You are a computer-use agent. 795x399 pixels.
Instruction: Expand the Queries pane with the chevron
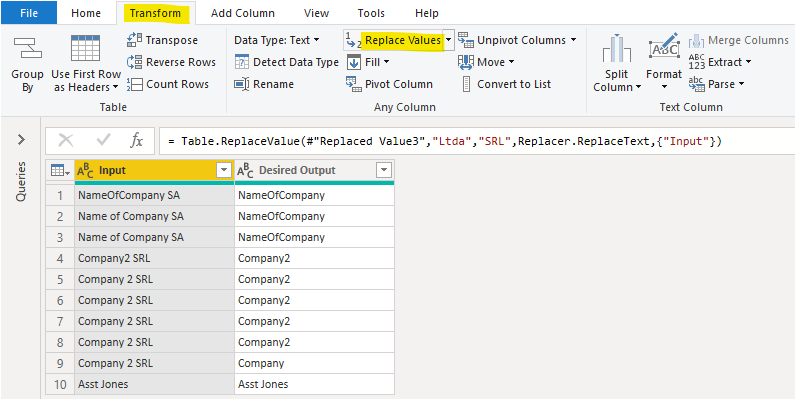click(21, 139)
